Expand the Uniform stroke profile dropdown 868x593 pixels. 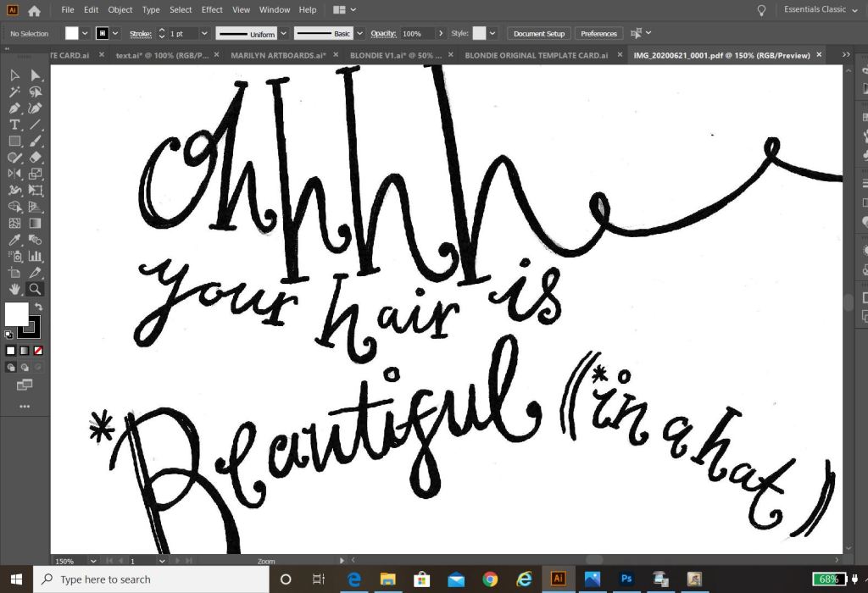[284, 34]
